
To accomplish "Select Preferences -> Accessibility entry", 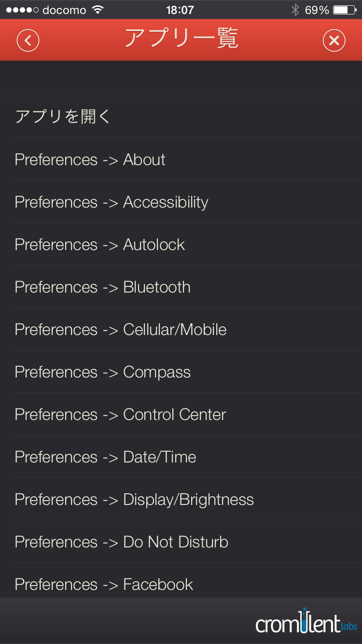I will click(x=111, y=202).
